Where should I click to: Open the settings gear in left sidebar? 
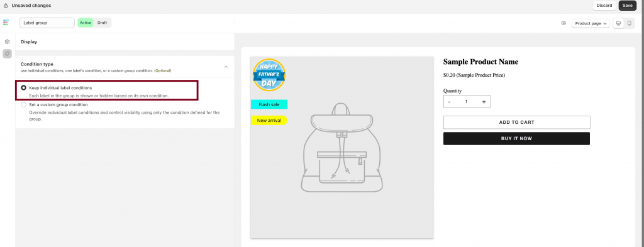[7, 42]
